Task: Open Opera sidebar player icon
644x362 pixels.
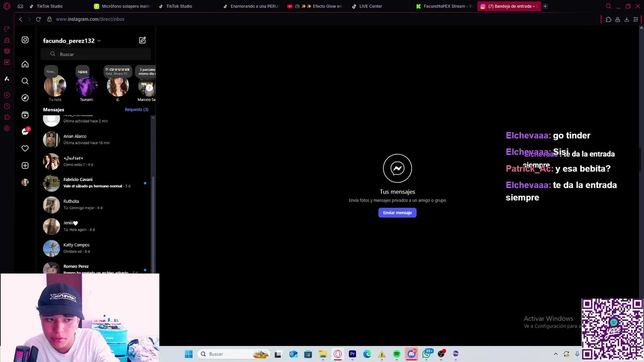Action: pos(7,95)
